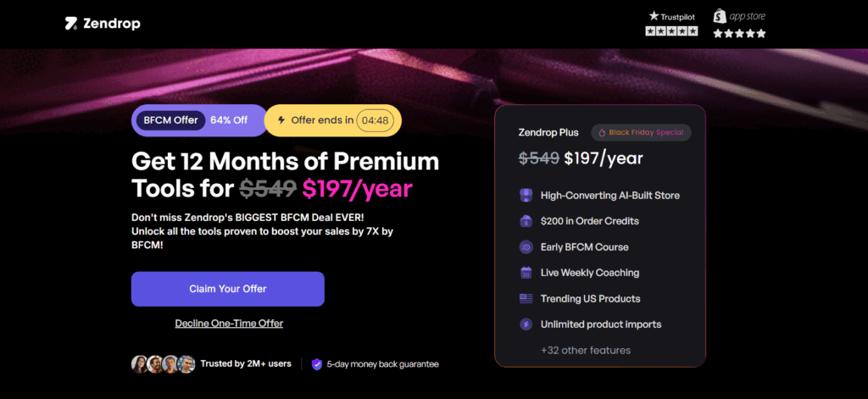Click the Trustpilot star rating badge
Screen dimensions: 868x399
(x=671, y=23)
